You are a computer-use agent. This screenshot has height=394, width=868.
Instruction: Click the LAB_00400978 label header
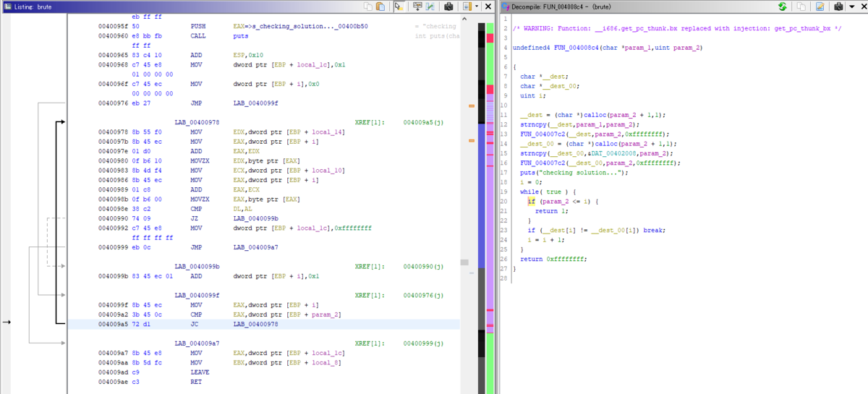(x=197, y=123)
